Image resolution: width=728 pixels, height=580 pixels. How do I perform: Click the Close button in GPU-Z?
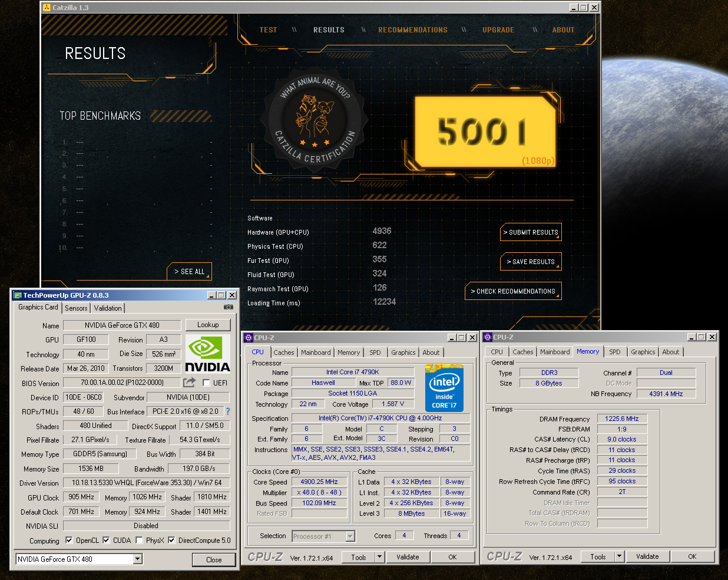tap(214, 560)
